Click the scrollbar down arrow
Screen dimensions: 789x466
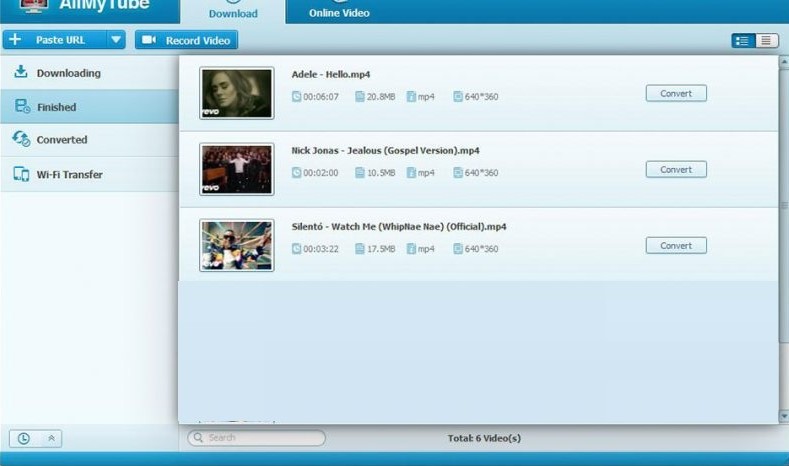tap(783, 416)
